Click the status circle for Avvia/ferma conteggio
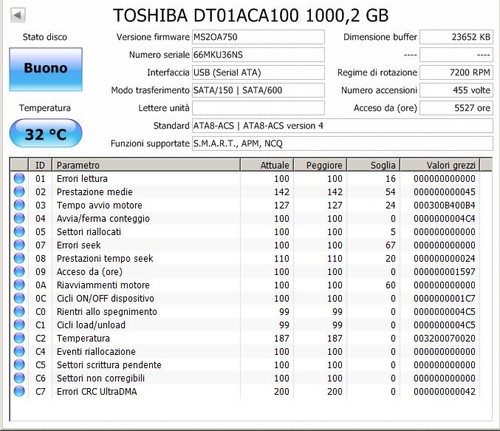The width and height of the screenshot is (500, 431). click(19, 218)
